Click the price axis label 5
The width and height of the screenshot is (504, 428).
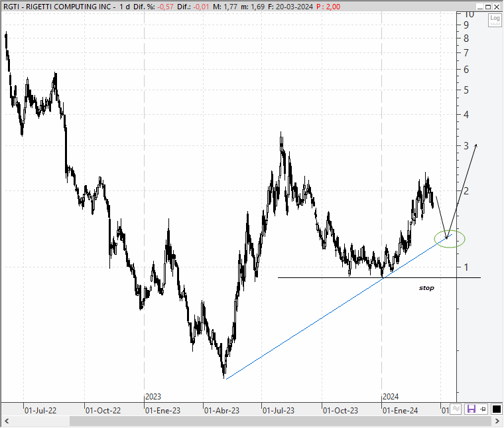(466, 90)
